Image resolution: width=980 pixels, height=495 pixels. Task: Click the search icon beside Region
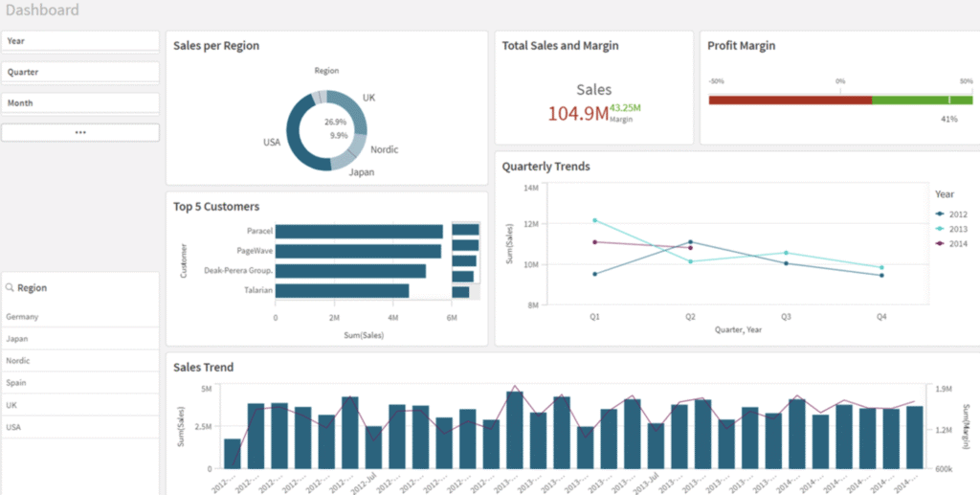tap(10, 288)
